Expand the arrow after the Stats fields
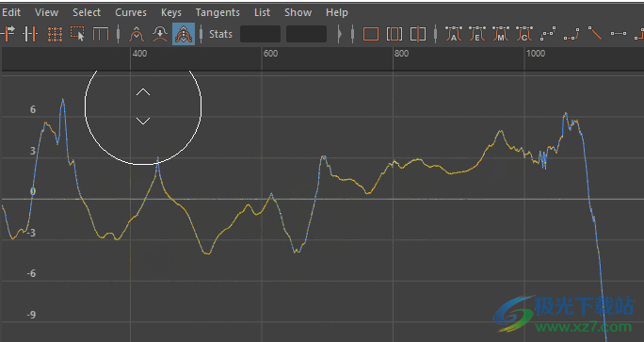Image resolution: width=644 pixels, height=342 pixels. (x=340, y=34)
